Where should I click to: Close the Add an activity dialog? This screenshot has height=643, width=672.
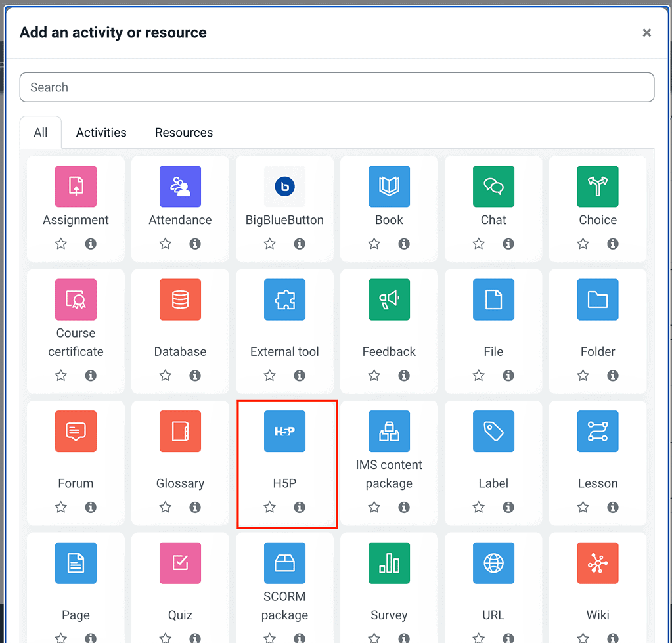[x=647, y=33]
